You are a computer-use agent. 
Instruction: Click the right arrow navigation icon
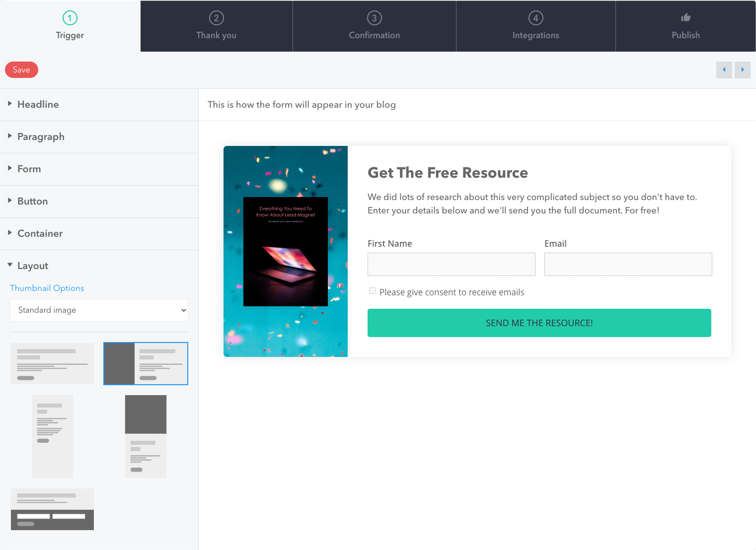[x=742, y=70]
